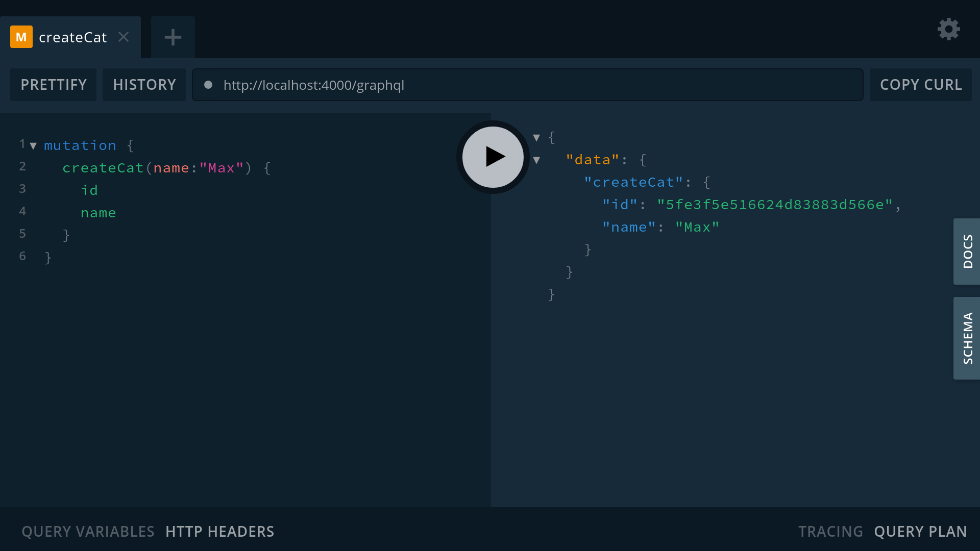Open the HTTP HEADERS pane
Screen dimensions: 980x551
tap(219, 531)
